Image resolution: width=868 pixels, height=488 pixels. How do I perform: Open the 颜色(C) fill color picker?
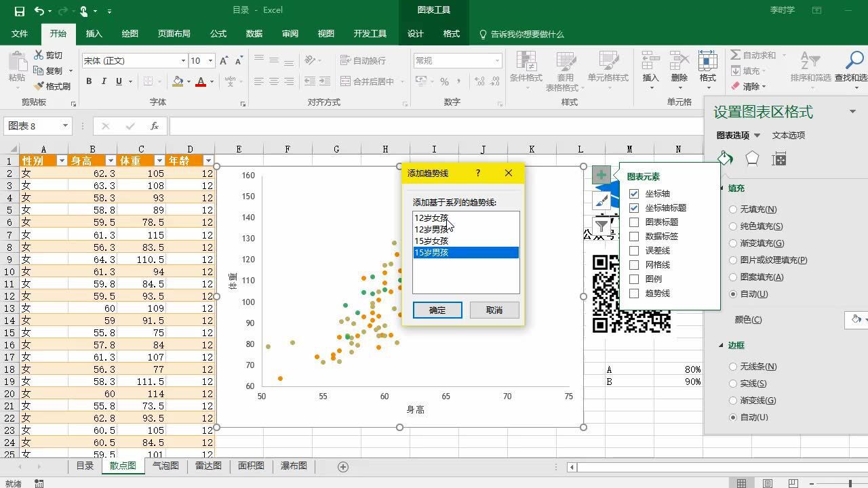tap(858, 319)
